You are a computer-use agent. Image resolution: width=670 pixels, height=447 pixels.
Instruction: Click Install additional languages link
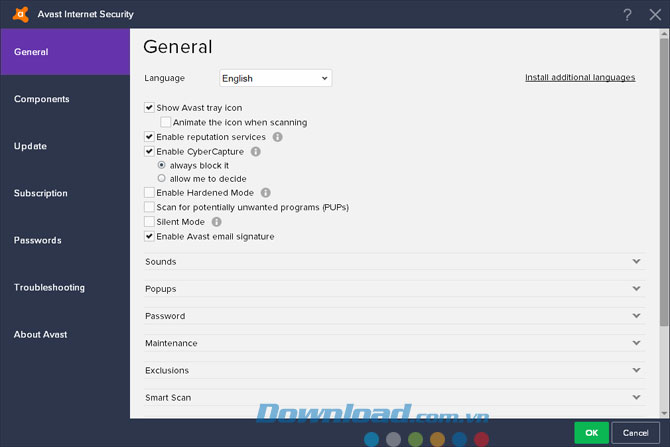tap(580, 77)
